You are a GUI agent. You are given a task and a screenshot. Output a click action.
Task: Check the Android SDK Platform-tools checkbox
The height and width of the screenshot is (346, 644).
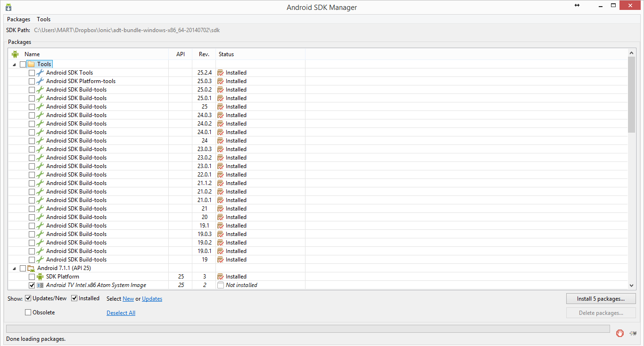tap(32, 81)
